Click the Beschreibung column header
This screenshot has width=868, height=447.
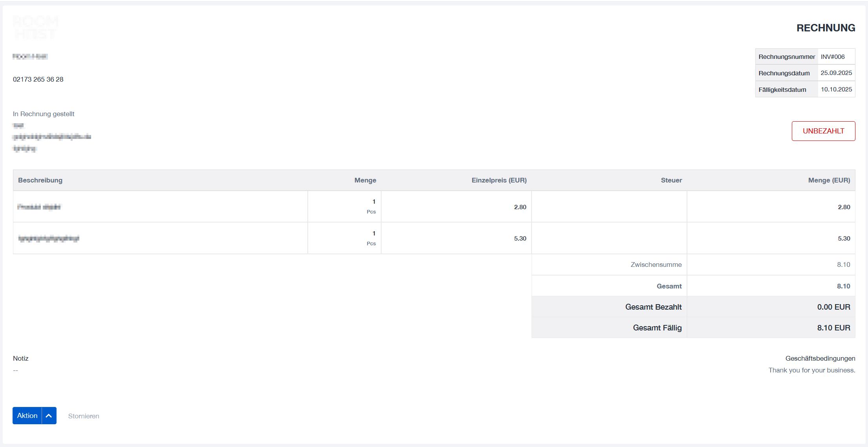pos(40,181)
